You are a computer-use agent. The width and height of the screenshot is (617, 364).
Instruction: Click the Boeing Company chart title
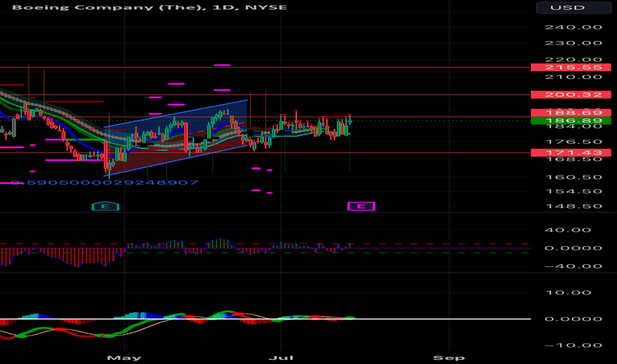(x=150, y=7)
